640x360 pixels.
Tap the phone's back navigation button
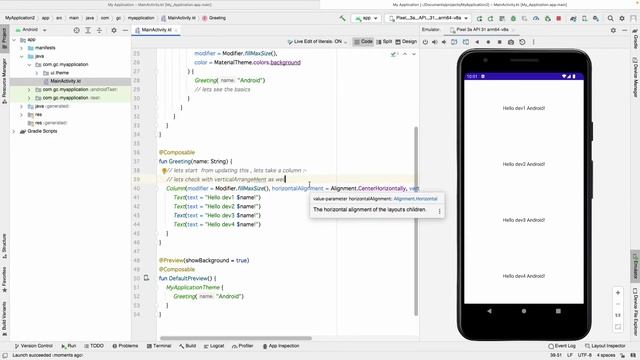pyautogui.click(x=489, y=311)
